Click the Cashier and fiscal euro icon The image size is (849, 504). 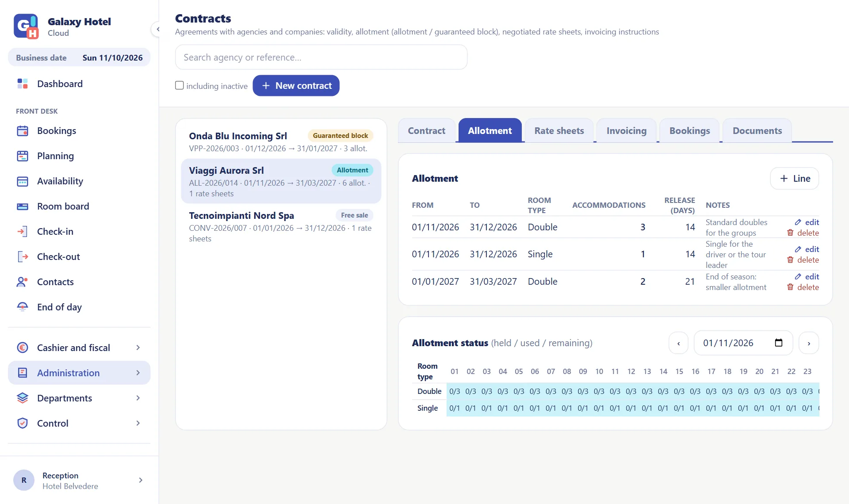[x=23, y=348]
